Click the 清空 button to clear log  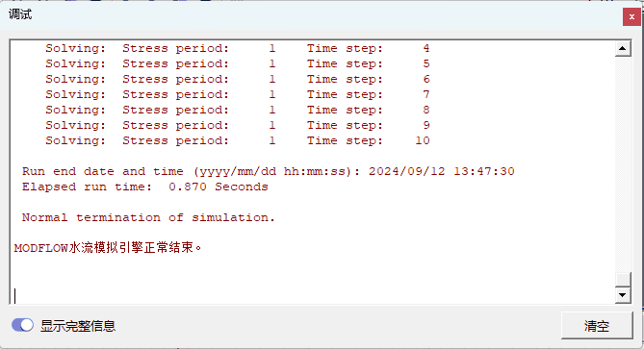coord(597,326)
